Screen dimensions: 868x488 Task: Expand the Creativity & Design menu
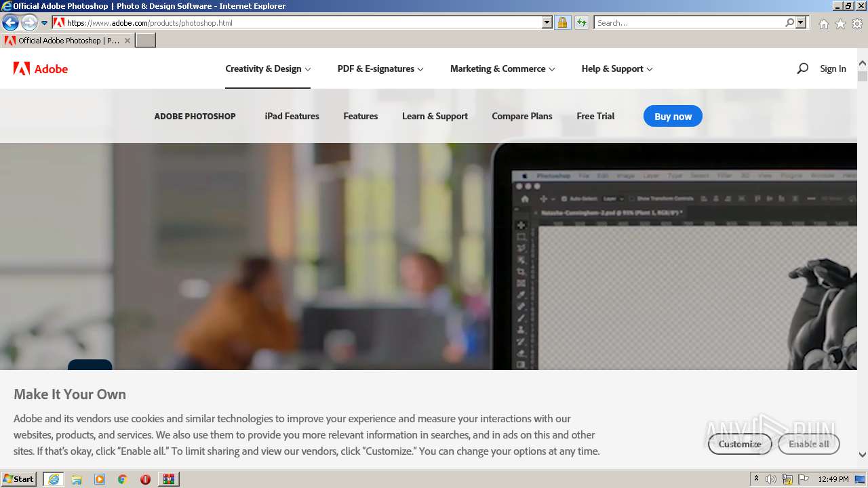click(x=268, y=68)
